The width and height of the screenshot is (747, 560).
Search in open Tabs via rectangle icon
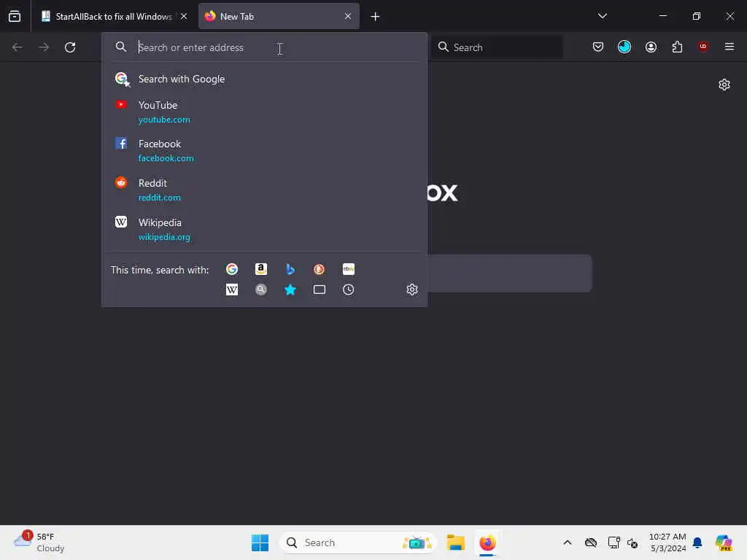pyautogui.click(x=320, y=289)
